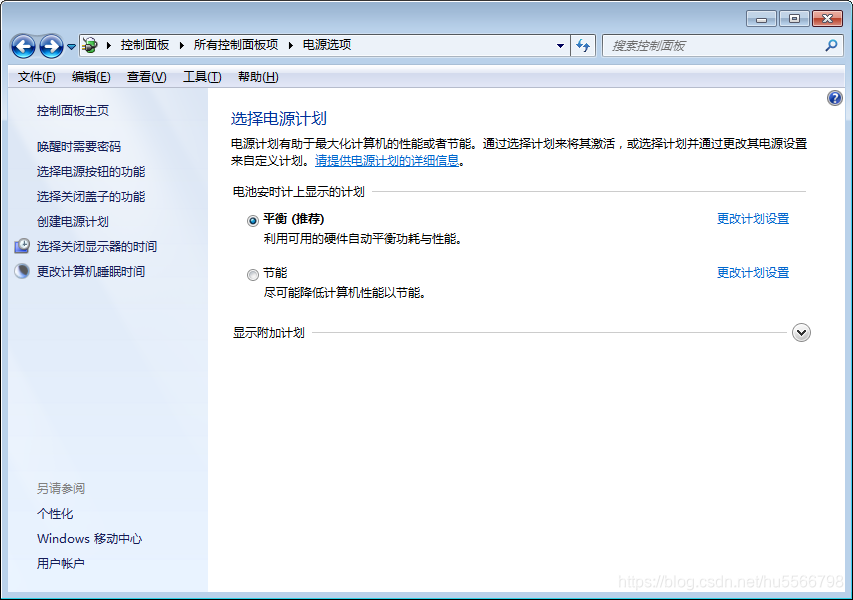Image resolution: width=853 pixels, height=600 pixels.
Task: Click the 节能 plan label
Action: tap(275, 273)
